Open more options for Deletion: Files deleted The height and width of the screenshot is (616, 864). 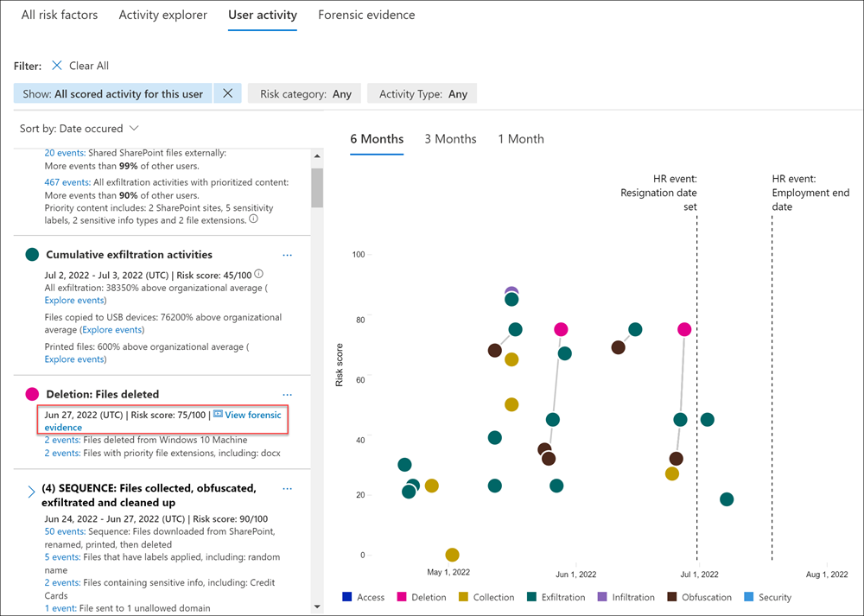tap(288, 394)
